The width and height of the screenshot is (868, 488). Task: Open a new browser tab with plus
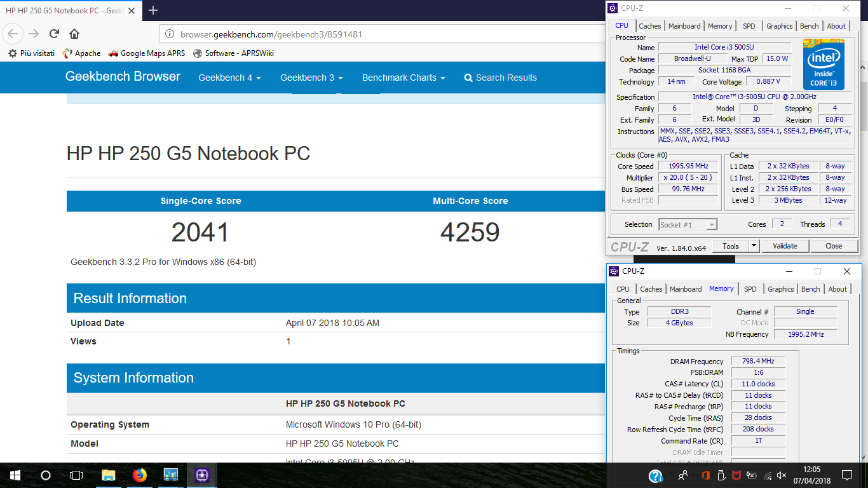[153, 10]
